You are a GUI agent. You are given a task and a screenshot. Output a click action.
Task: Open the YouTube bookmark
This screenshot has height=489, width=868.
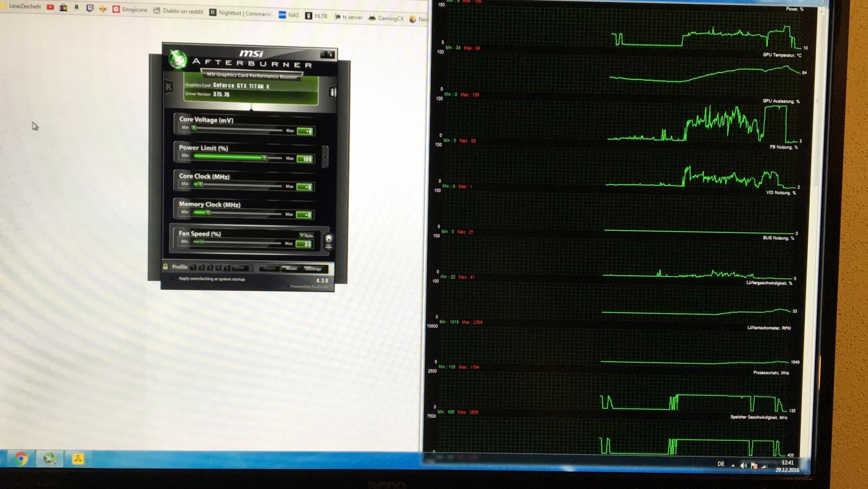coord(50,7)
